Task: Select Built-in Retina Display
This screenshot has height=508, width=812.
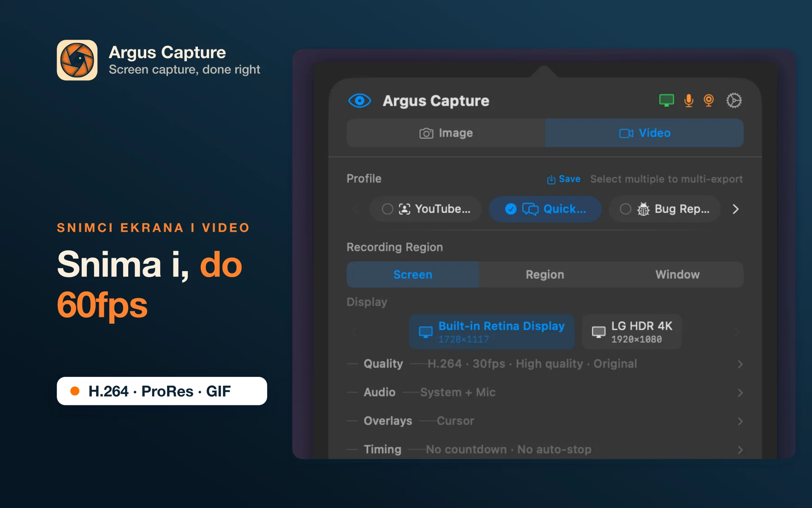Action: [492, 332]
